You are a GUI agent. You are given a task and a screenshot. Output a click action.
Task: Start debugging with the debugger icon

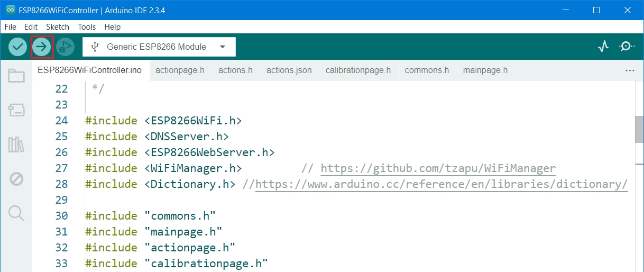[66, 47]
